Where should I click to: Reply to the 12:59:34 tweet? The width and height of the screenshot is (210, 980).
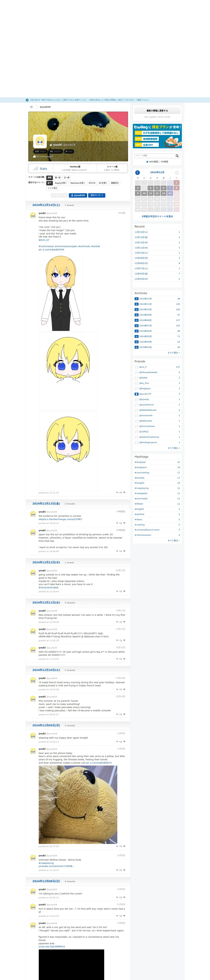coord(117,622)
